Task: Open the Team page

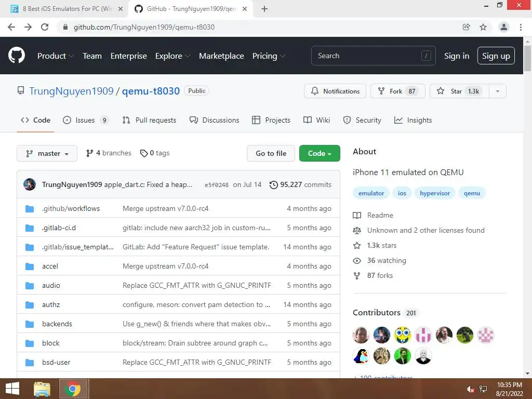Action: (92, 56)
